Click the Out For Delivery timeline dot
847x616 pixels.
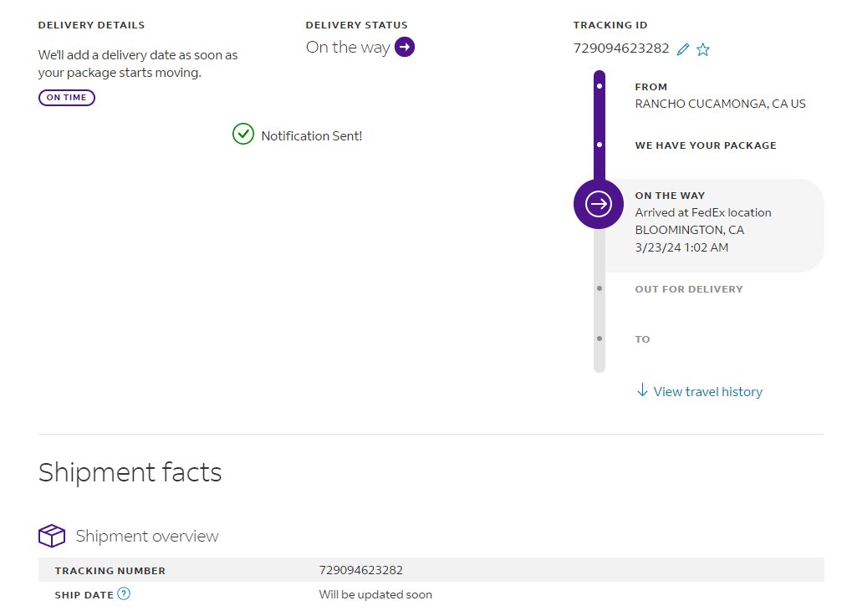[x=599, y=288]
